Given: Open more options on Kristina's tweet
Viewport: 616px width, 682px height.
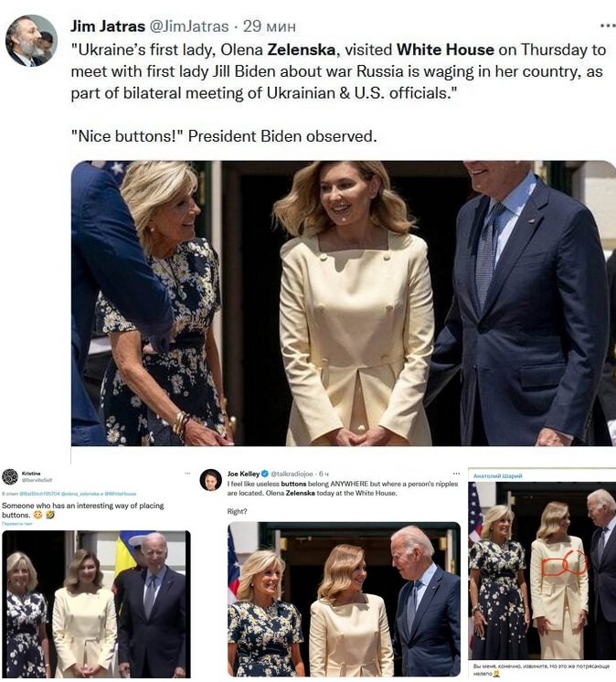Looking at the screenshot, I should pos(187,473).
